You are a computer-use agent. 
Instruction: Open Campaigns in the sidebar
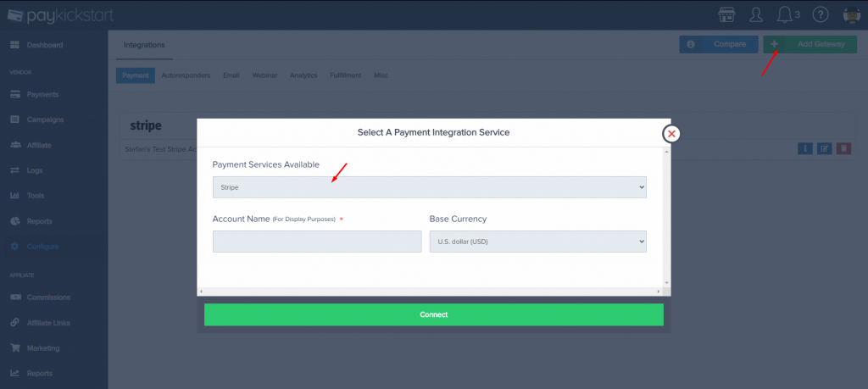pyautogui.click(x=45, y=119)
